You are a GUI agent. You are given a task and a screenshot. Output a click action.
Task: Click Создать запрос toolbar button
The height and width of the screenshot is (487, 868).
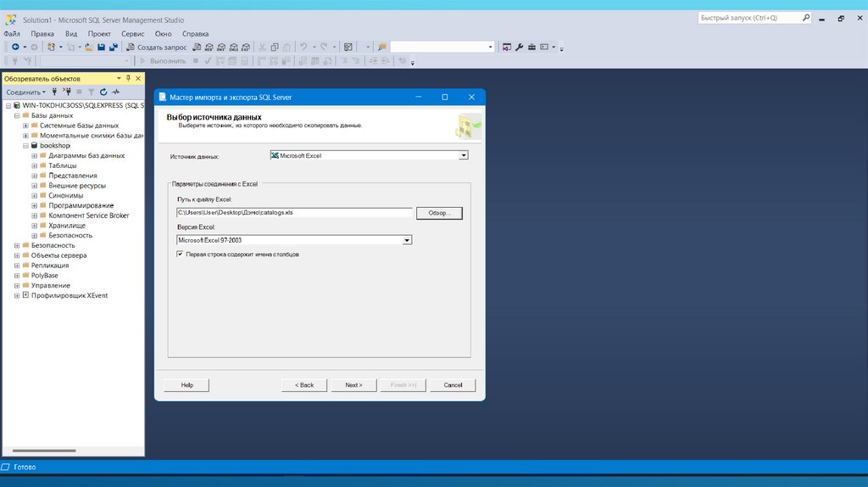157,48
